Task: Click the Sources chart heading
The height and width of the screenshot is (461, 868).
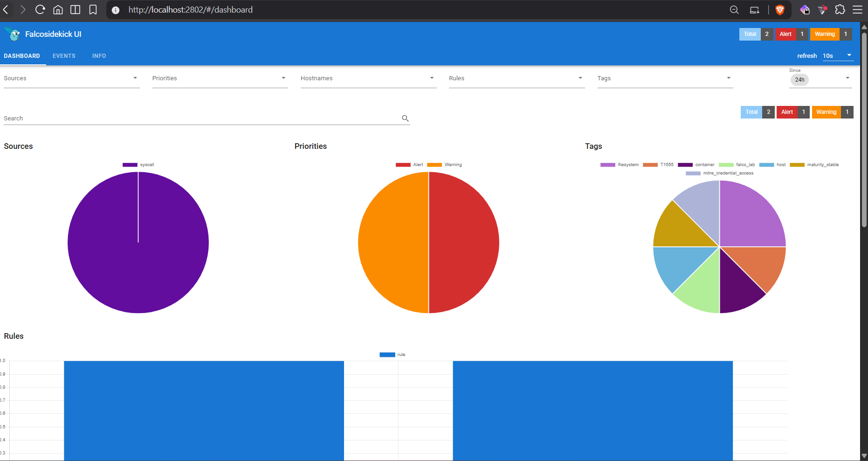Action: click(x=18, y=146)
